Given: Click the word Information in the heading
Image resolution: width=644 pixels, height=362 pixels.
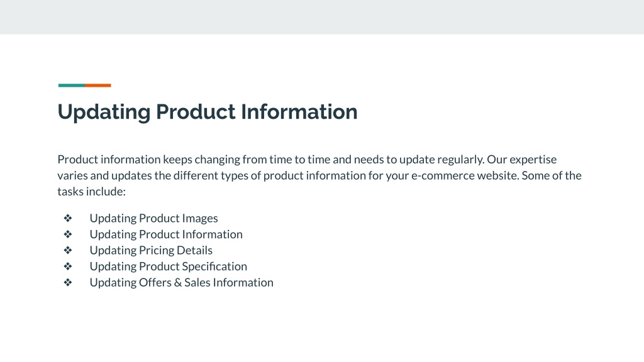Looking at the screenshot, I should point(299,112).
